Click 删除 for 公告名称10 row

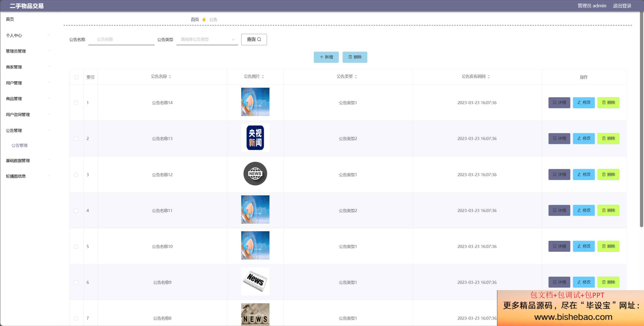(x=608, y=246)
